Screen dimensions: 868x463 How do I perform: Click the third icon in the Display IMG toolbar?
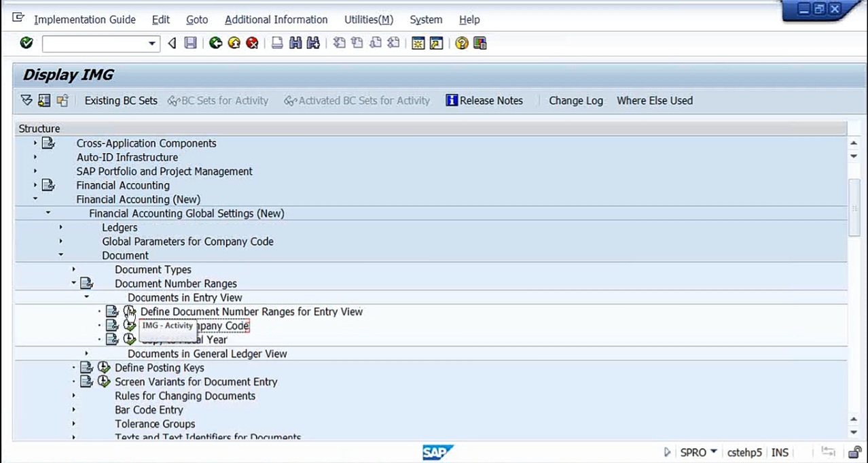click(62, 101)
